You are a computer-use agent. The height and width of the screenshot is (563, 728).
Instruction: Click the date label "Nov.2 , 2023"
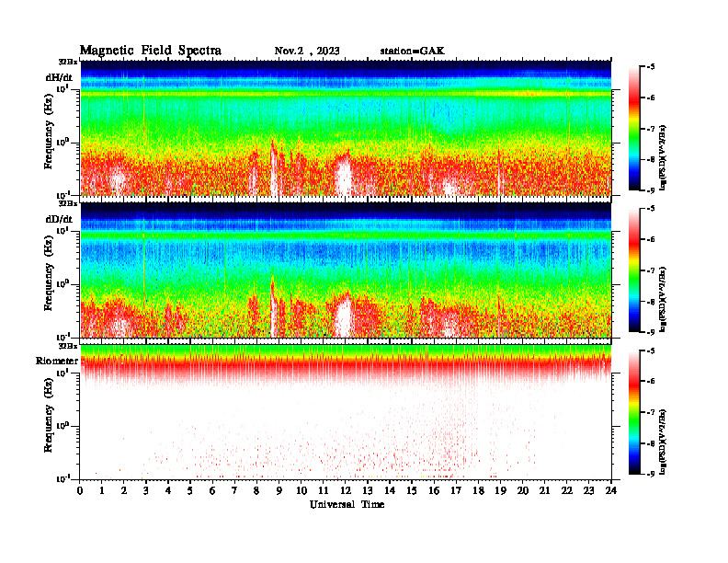307,52
